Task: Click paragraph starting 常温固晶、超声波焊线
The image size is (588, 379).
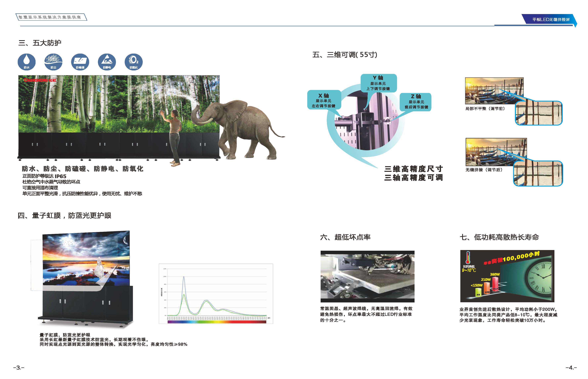Action: pos(366,314)
